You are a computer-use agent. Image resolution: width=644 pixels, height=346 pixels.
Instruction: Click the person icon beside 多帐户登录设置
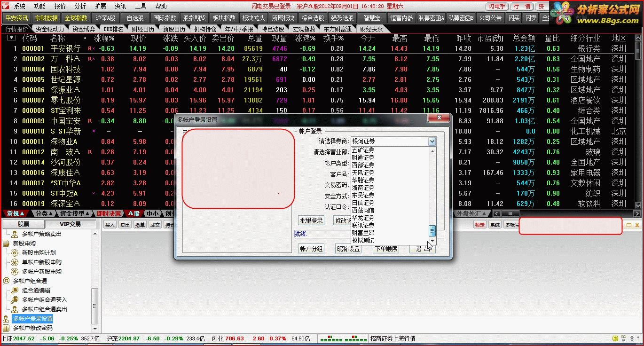[x=6, y=319]
